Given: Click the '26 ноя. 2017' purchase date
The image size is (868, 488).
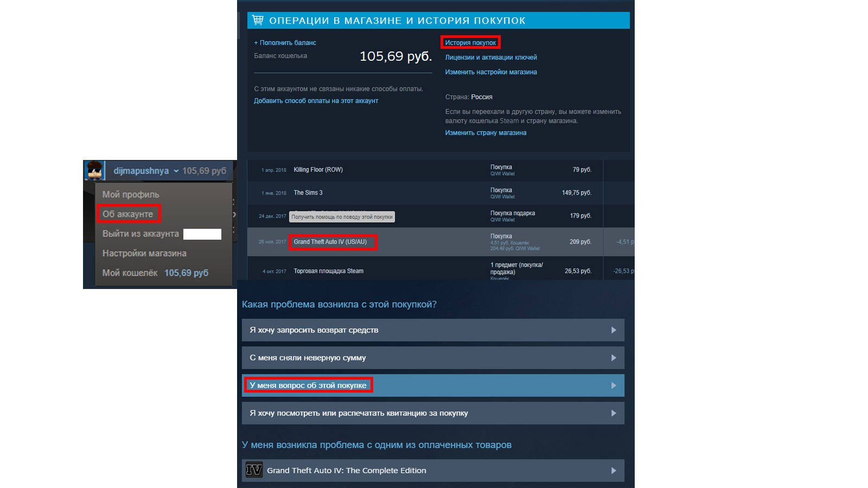Looking at the screenshot, I should [x=272, y=242].
